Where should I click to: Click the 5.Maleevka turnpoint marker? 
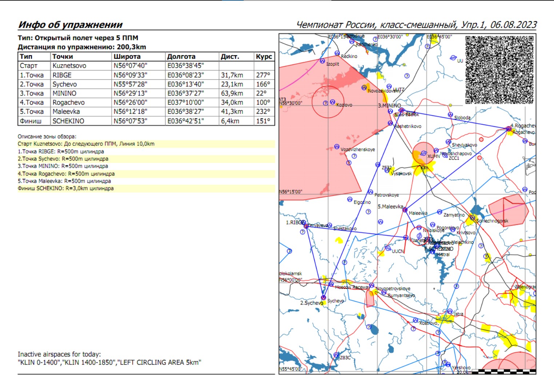(405, 210)
